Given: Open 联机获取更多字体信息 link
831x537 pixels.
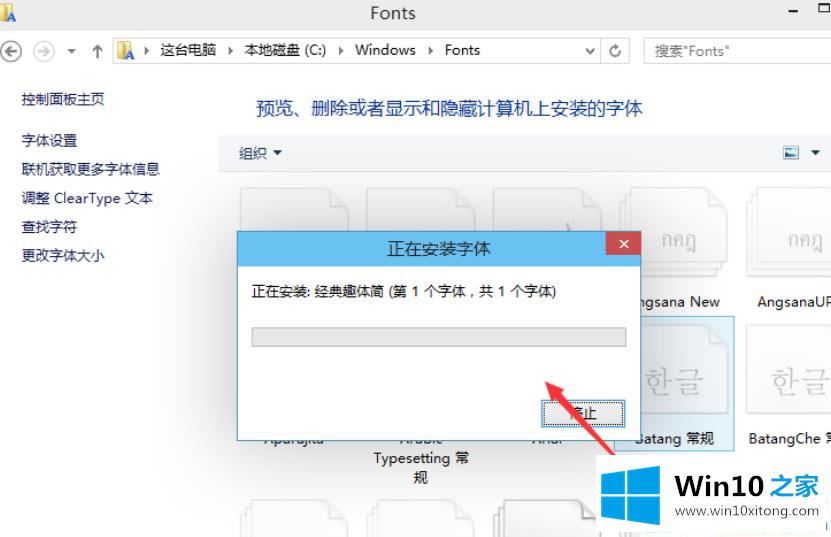Looking at the screenshot, I should (x=91, y=169).
